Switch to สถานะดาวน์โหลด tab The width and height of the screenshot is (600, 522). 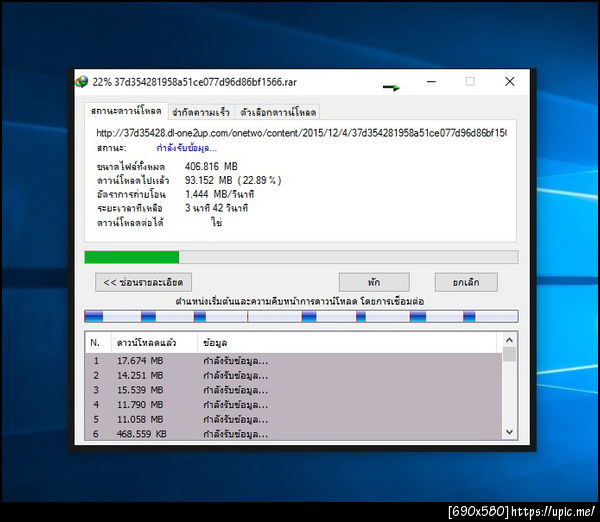click(126, 111)
